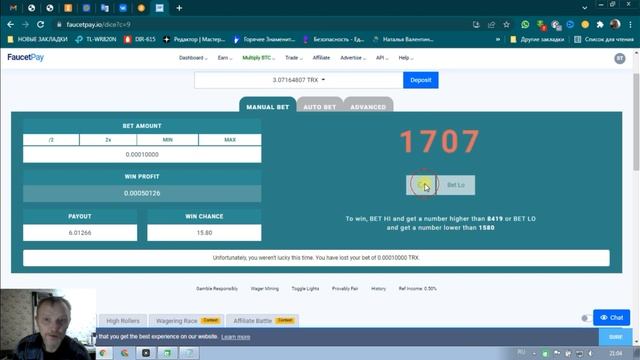Click the win chance field showing 15.80

pos(204,233)
